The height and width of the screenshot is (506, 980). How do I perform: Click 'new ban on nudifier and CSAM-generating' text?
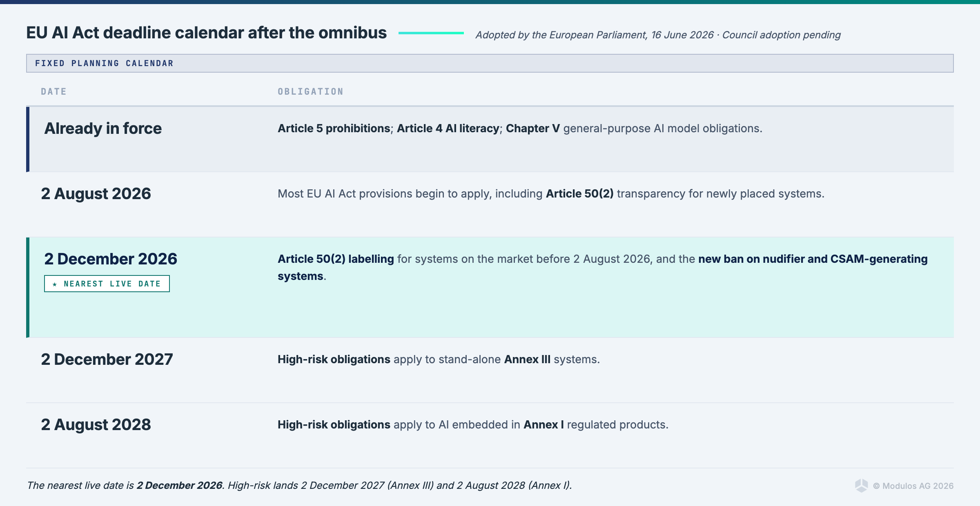813,259
